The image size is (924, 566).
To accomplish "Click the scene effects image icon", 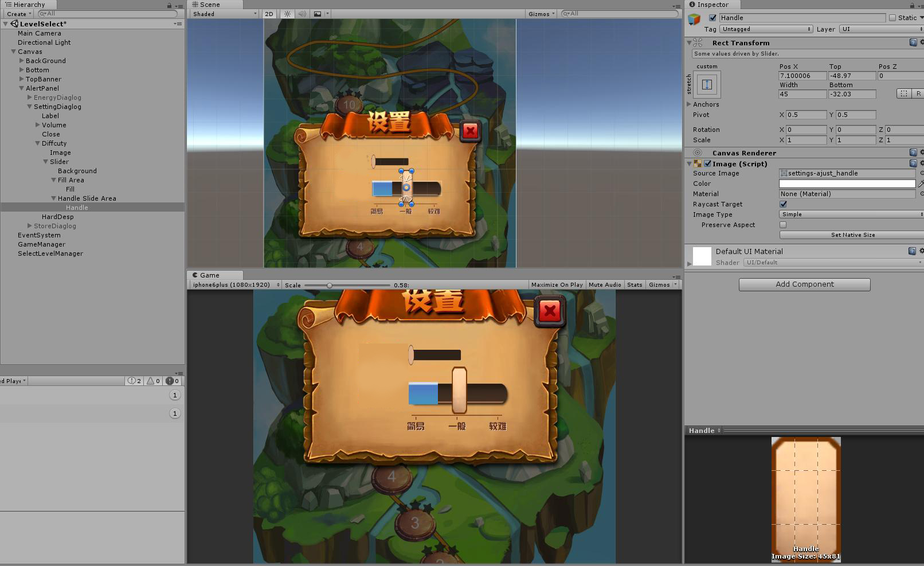I will click(317, 14).
